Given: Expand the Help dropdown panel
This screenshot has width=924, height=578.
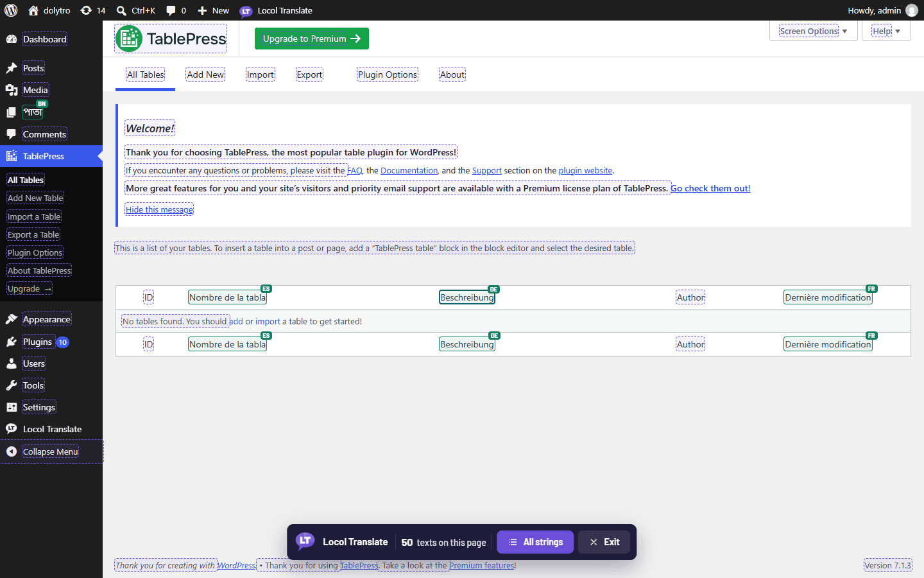Looking at the screenshot, I should click(886, 31).
